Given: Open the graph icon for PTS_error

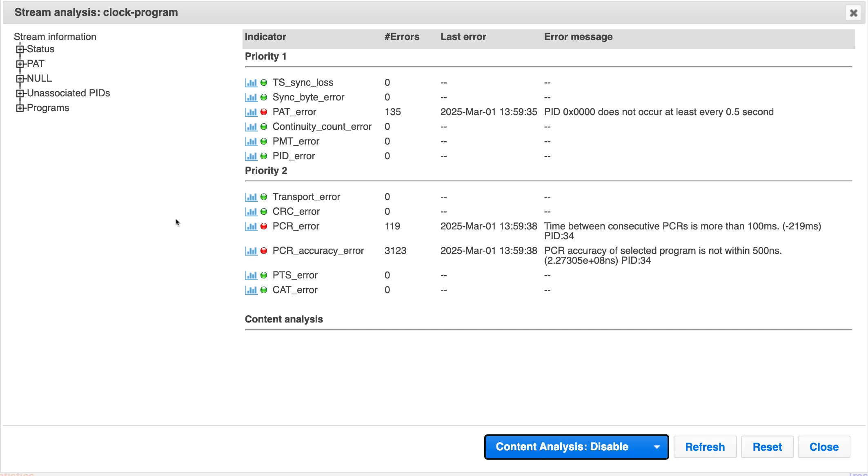Looking at the screenshot, I should pyautogui.click(x=251, y=276).
